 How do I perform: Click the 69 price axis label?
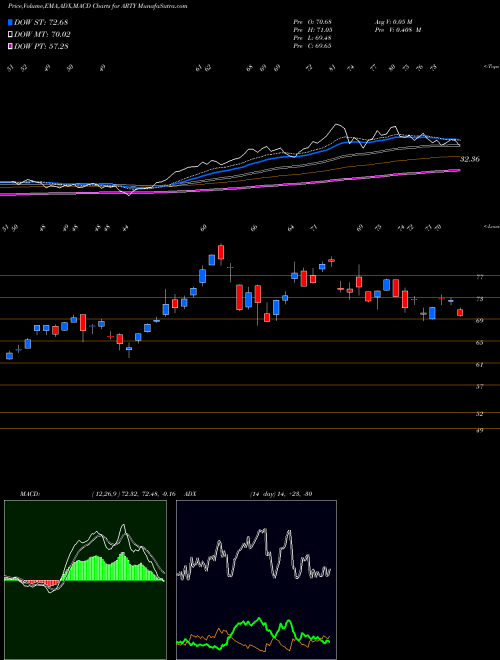[x=479, y=321]
